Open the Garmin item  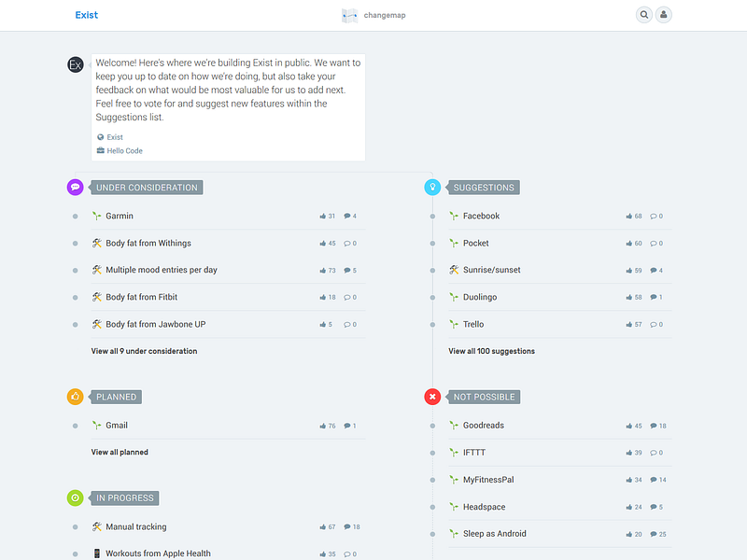pyautogui.click(x=120, y=216)
